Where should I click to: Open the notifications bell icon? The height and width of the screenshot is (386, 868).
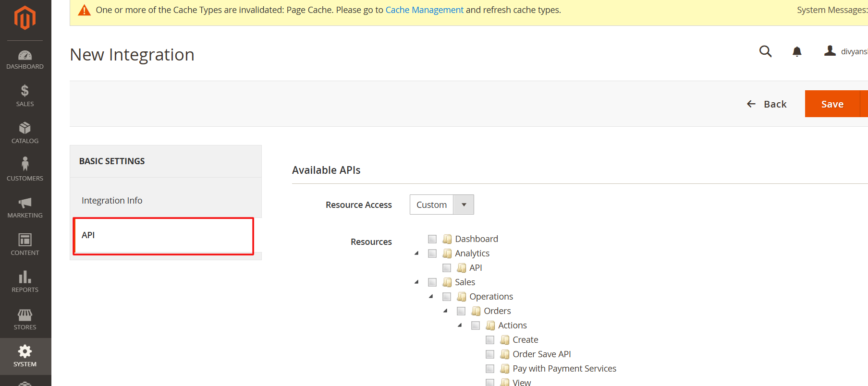point(797,51)
